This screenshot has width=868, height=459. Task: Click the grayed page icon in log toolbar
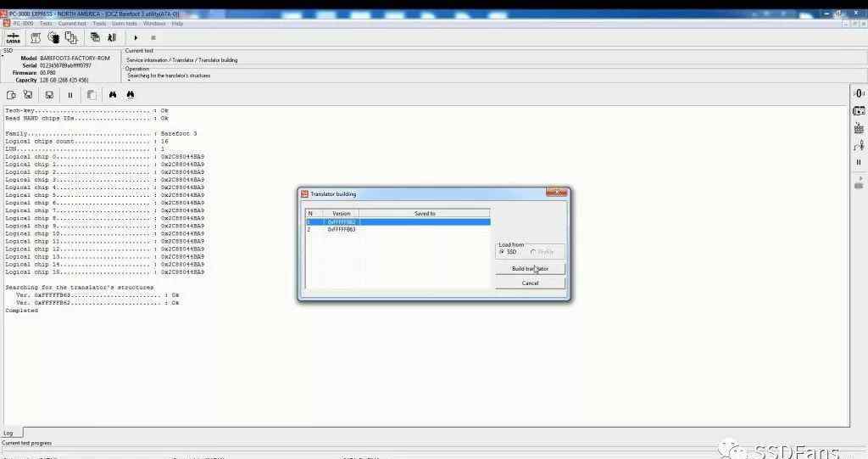pos(92,95)
